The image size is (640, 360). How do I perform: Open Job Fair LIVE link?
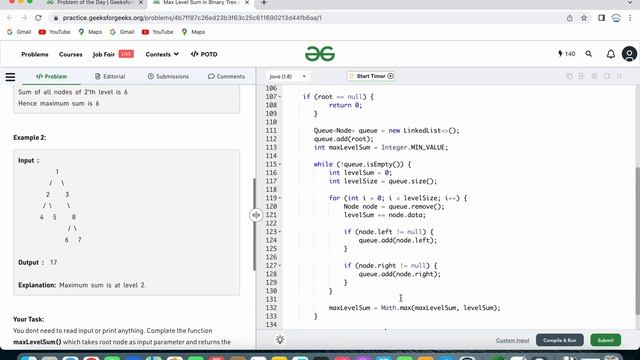click(113, 54)
